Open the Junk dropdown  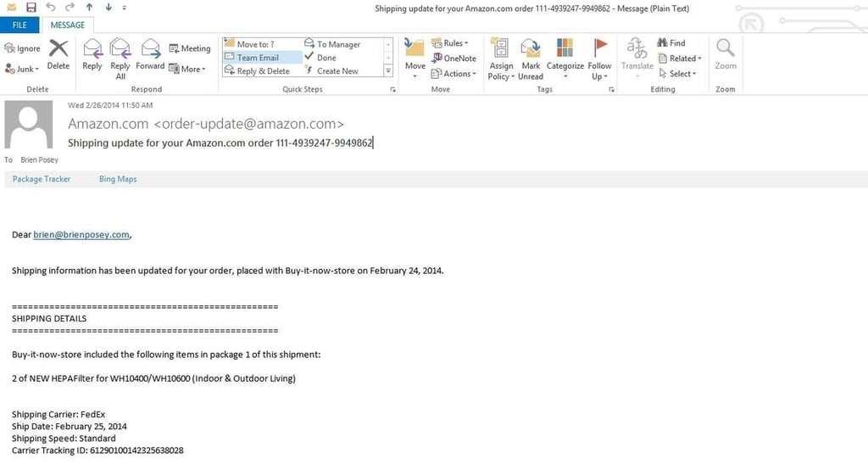22,69
